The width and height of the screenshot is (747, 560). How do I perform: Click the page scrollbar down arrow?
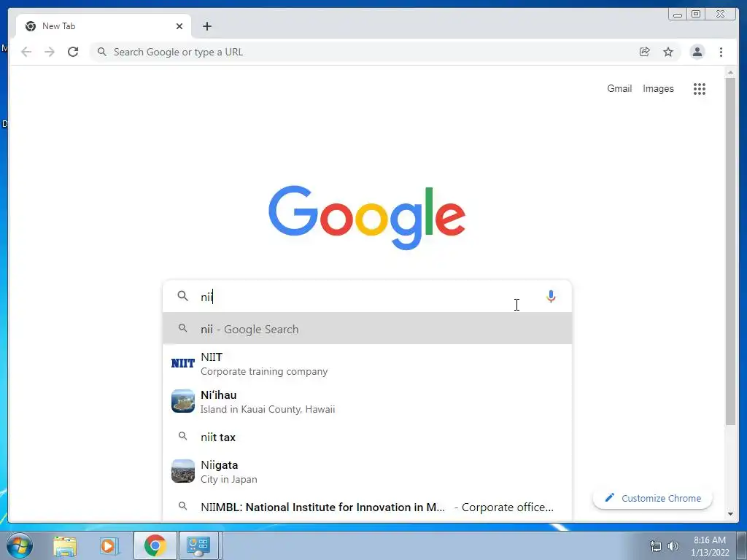[x=730, y=514]
